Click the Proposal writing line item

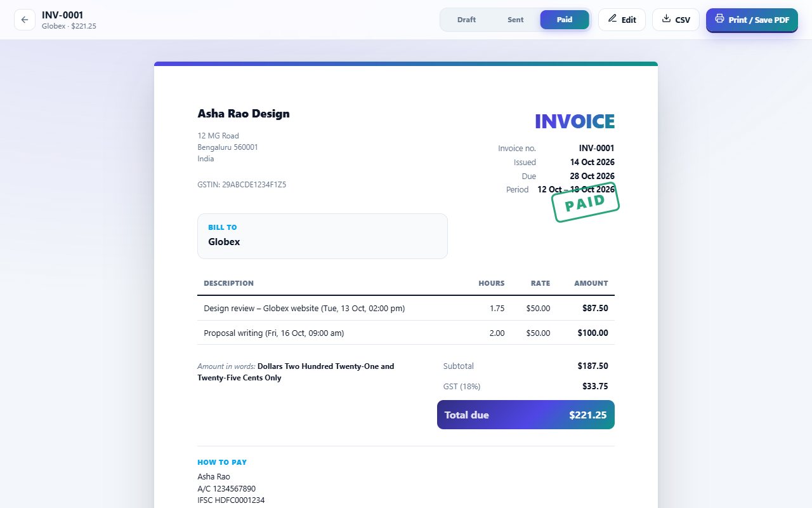[x=406, y=333]
